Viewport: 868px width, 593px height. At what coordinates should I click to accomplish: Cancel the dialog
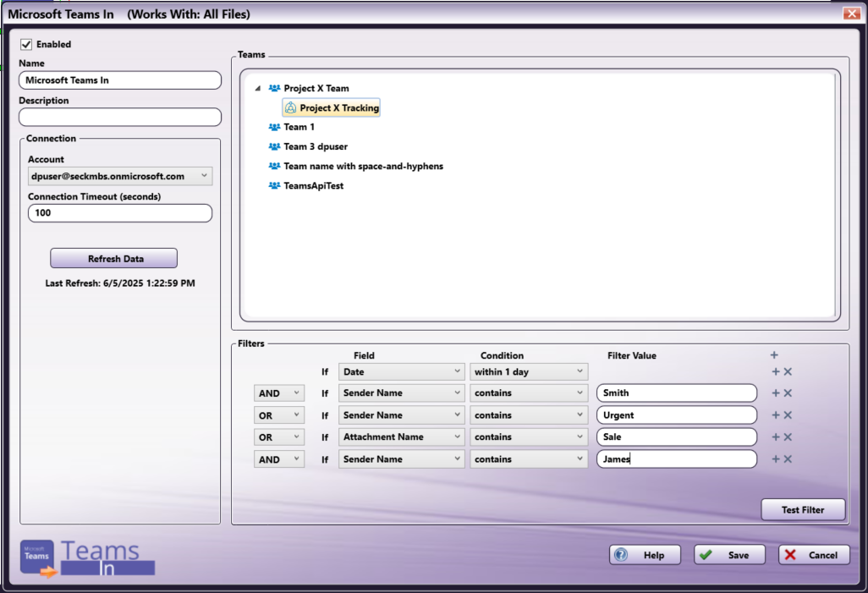814,555
